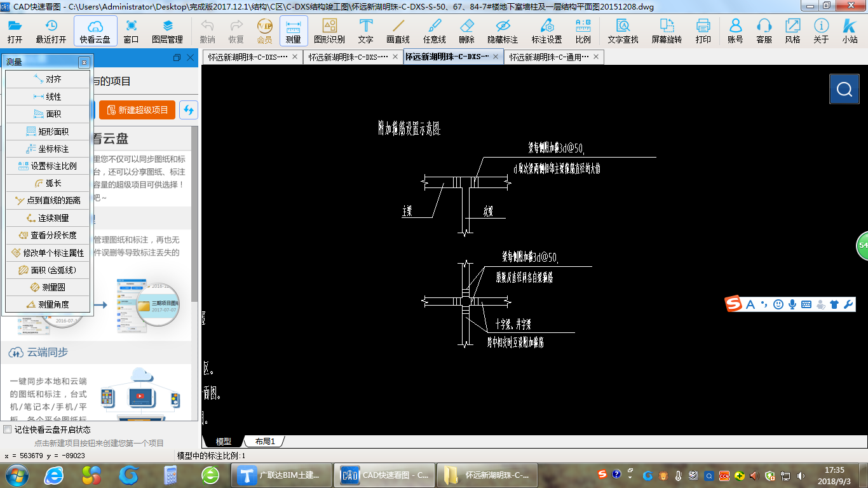This screenshot has width=868, height=488.
Task: Redo with the 恢复 button
Action: click(236, 31)
